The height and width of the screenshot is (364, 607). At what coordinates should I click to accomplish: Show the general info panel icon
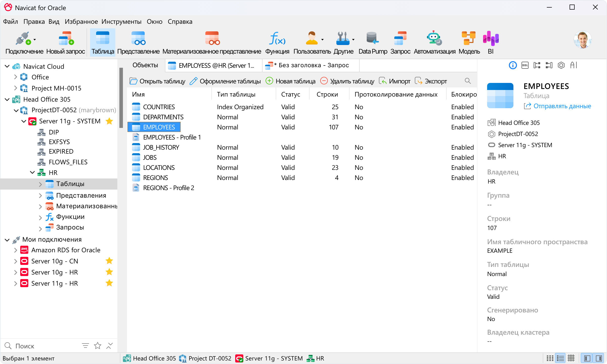pyautogui.click(x=513, y=65)
